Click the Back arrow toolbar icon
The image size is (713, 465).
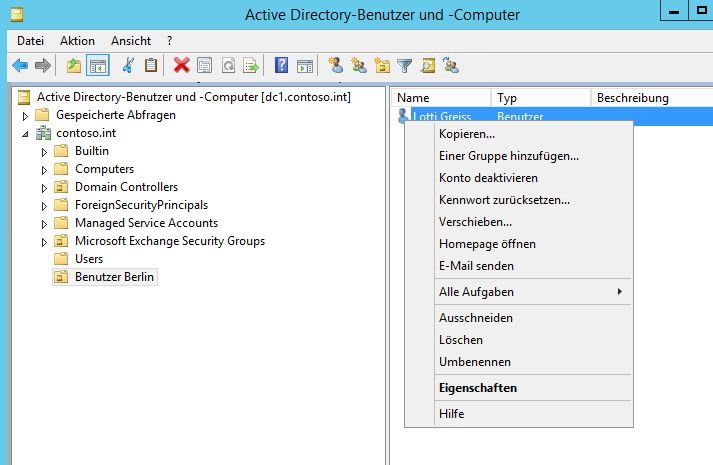tap(20, 66)
